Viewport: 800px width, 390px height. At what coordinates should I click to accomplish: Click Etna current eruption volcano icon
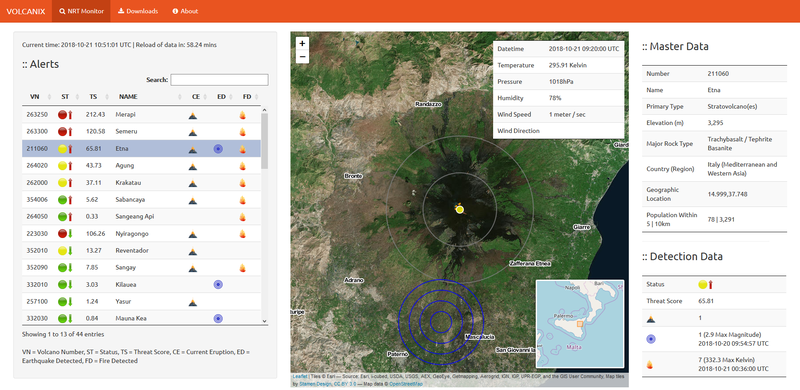193,150
